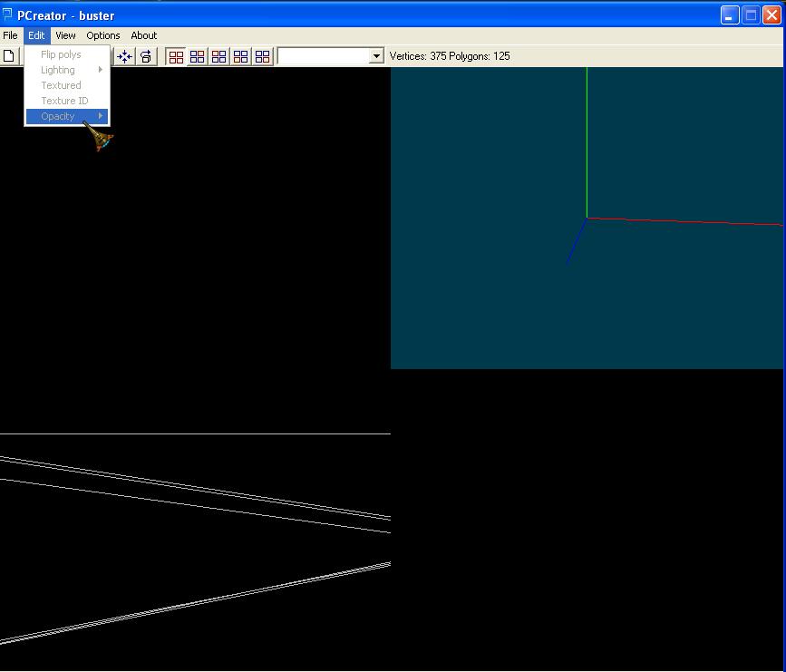Click the teal 3D perspective viewport
The image size is (786, 672).
(587, 219)
